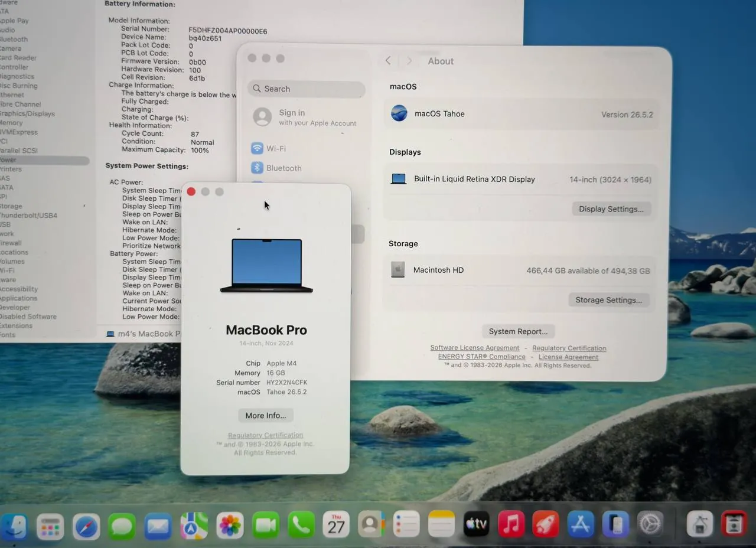Open Mail from the Dock
The image size is (756, 548).
(158, 526)
